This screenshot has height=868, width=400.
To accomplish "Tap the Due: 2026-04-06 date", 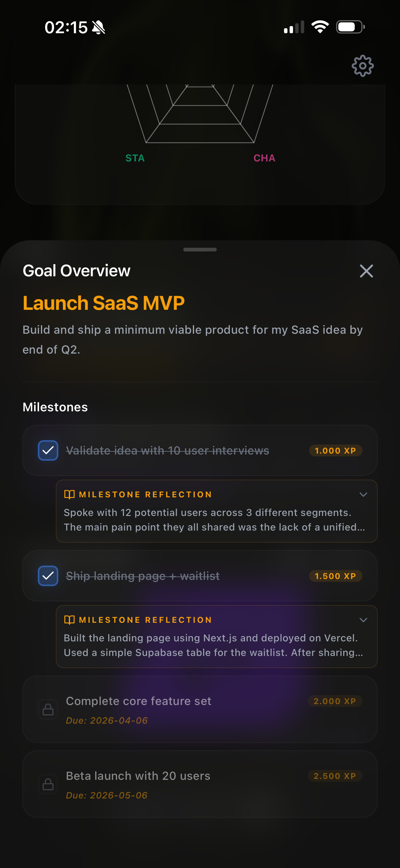I will click(107, 720).
